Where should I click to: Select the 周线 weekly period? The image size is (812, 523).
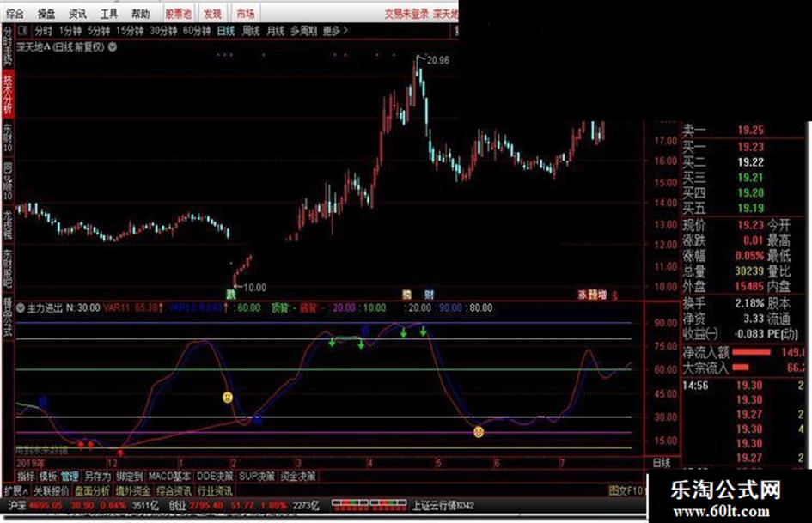coord(251,31)
